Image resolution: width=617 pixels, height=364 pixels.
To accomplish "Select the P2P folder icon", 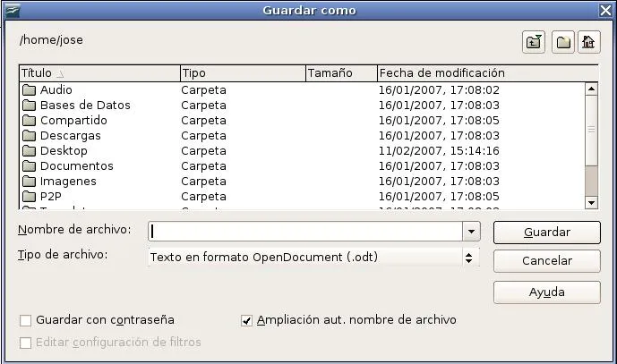I will click(29, 197).
